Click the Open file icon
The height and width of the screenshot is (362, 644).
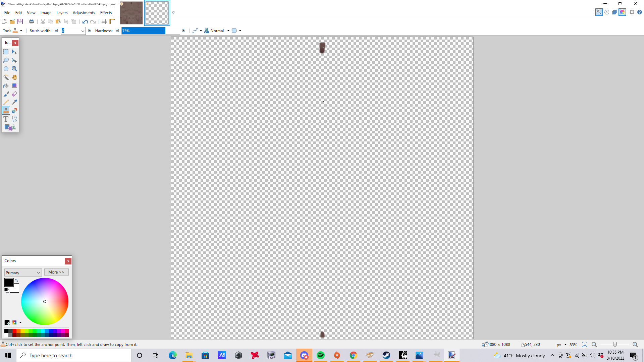tap(12, 21)
